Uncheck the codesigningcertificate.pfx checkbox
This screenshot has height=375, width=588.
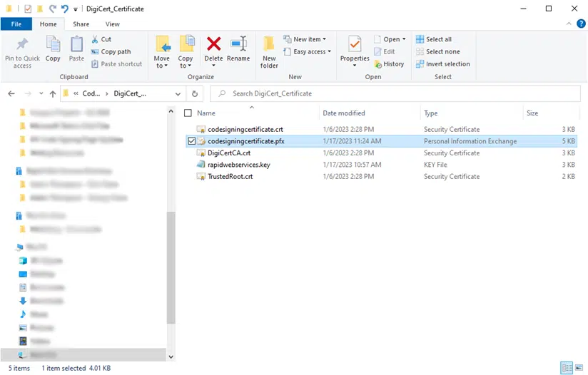[x=191, y=141]
